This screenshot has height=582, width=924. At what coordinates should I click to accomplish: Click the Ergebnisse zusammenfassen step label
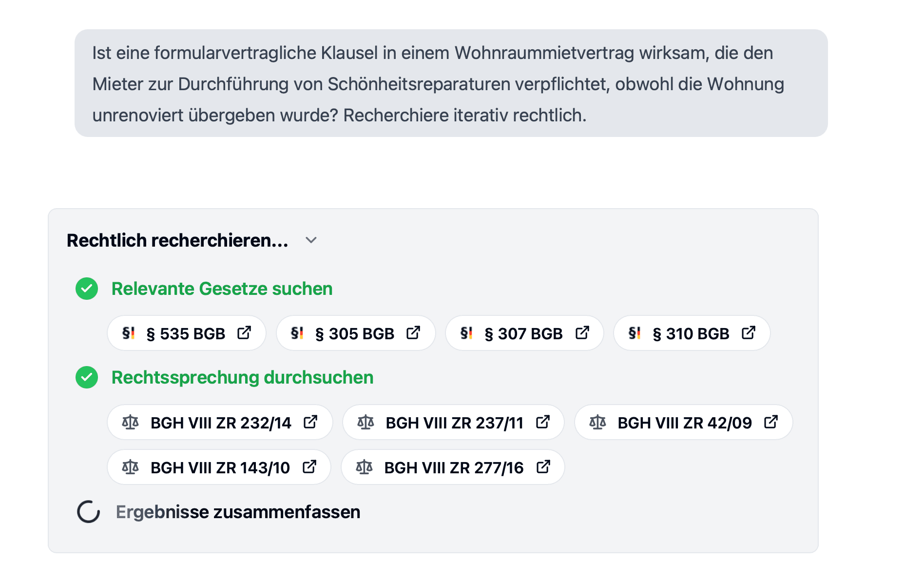point(238,512)
